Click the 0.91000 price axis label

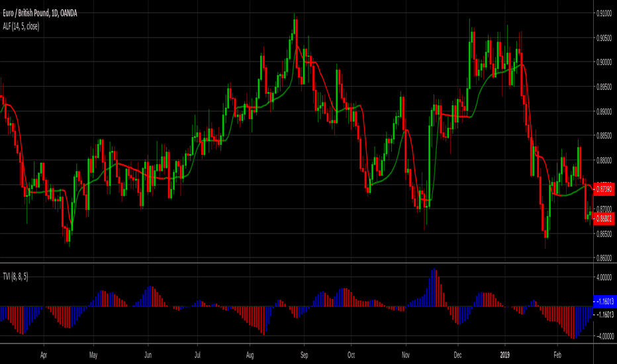click(604, 13)
